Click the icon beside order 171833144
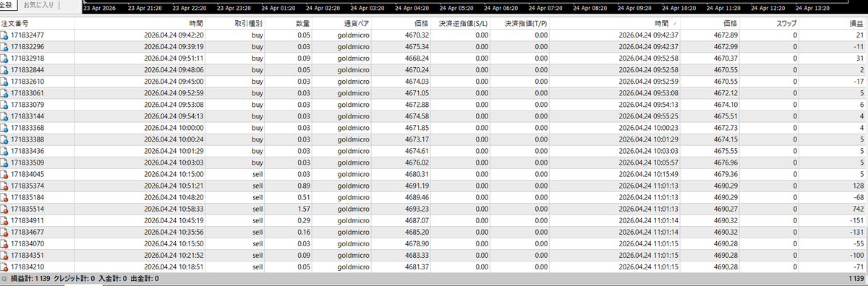 click(4, 116)
